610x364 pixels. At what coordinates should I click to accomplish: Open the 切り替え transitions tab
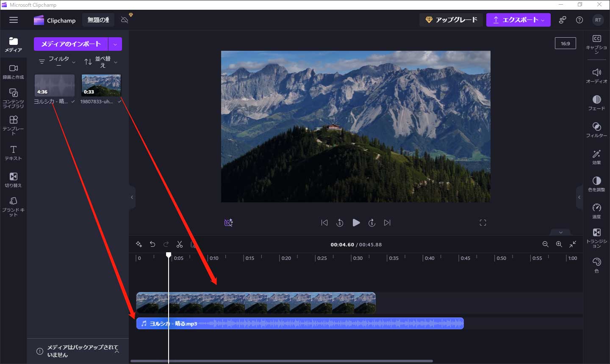click(x=14, y=180)
